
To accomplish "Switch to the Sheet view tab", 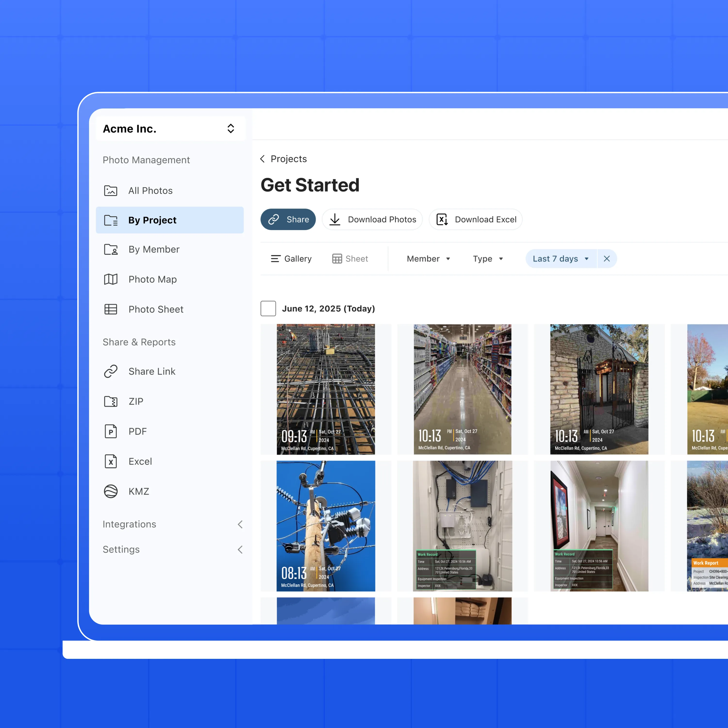I will [x=350, y=259].
